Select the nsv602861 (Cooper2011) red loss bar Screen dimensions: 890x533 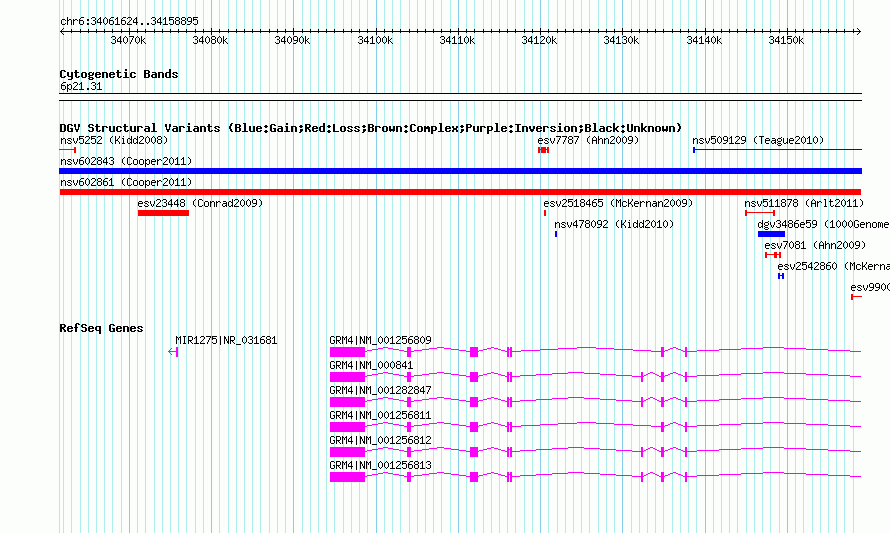coord(460,192)
